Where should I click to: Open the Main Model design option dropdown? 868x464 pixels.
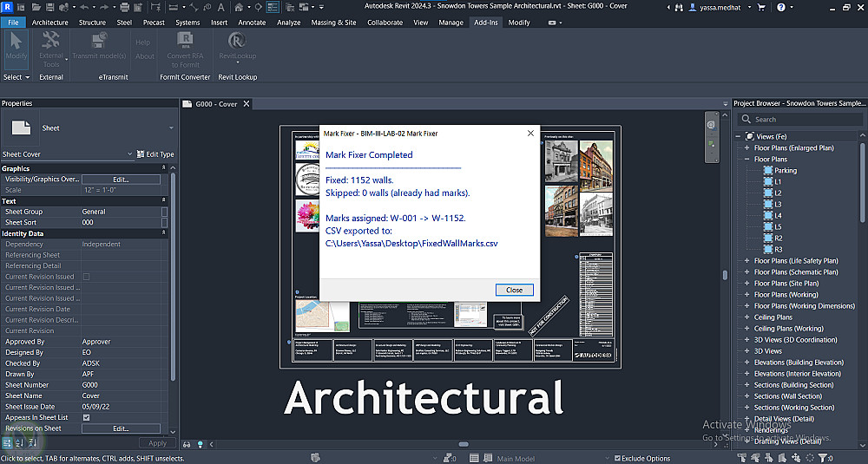607,458
